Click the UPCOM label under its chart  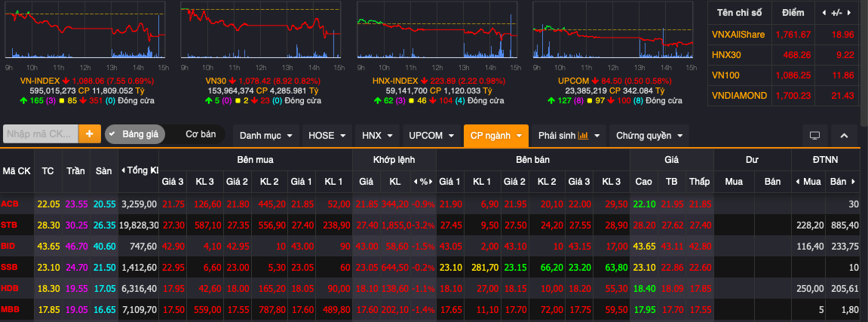(x=572, y=81)
